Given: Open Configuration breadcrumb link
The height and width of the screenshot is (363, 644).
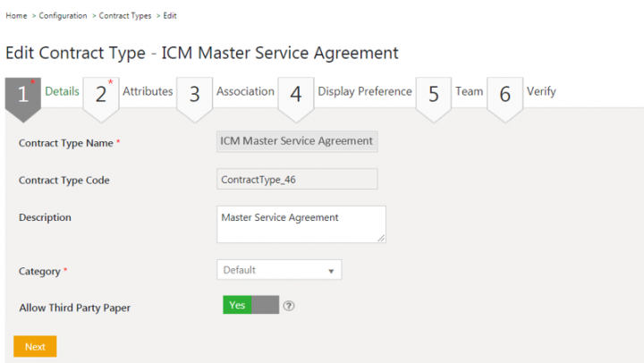Looking at the screenshot, I should (63, 15).
